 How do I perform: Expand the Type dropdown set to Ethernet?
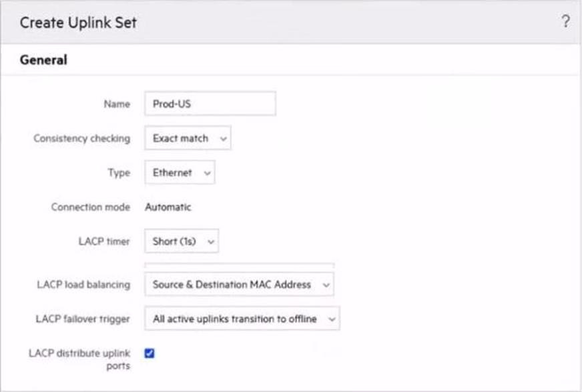[x=180, y=173]
